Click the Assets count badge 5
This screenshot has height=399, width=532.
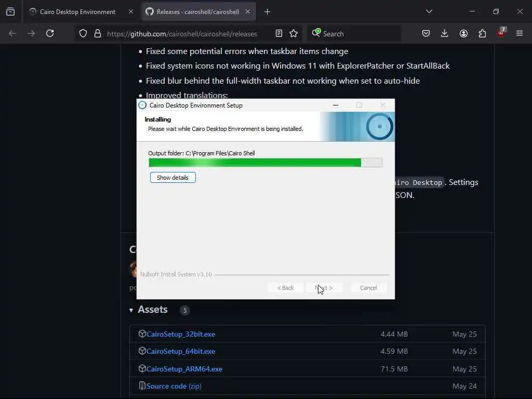tap(184, 310)
